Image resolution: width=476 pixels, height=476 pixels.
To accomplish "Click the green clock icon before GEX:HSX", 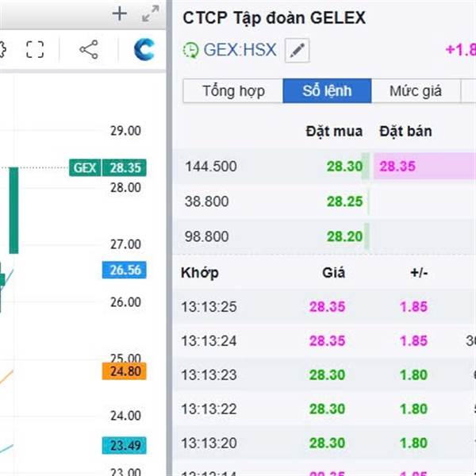I will click(190, 50).
